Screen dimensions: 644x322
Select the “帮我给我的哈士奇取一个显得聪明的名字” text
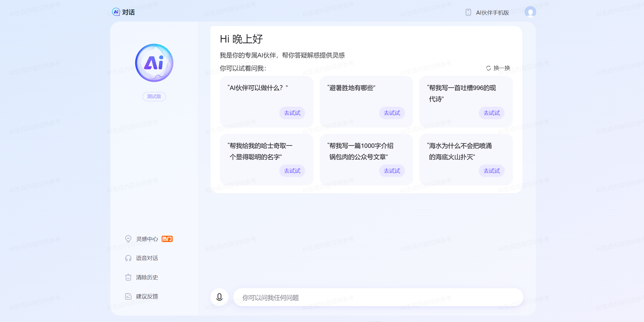(260, 151)
